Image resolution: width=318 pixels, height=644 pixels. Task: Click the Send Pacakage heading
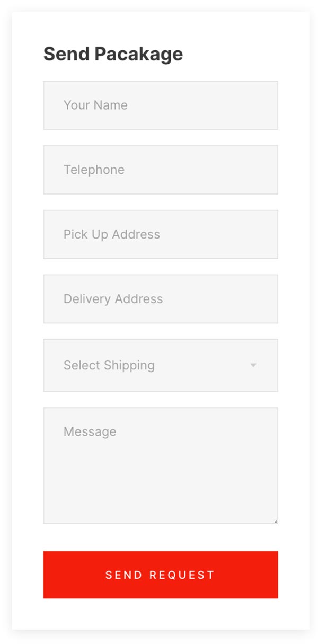click(113, 54)
